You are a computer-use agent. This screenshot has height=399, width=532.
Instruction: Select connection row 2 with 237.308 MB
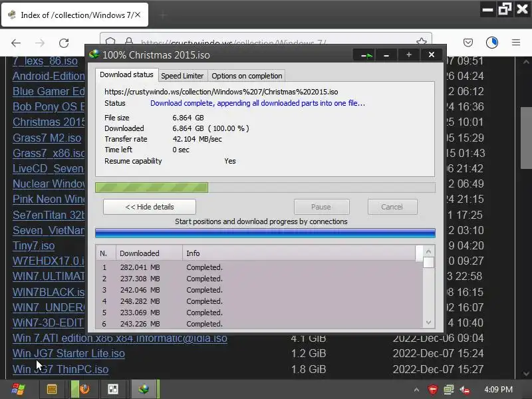pos(259,279)
